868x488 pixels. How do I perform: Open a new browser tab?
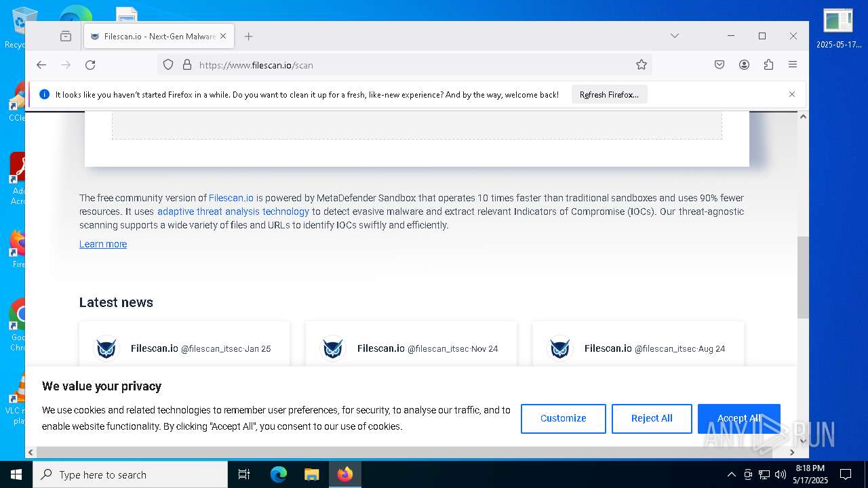[x=248, y=36]
